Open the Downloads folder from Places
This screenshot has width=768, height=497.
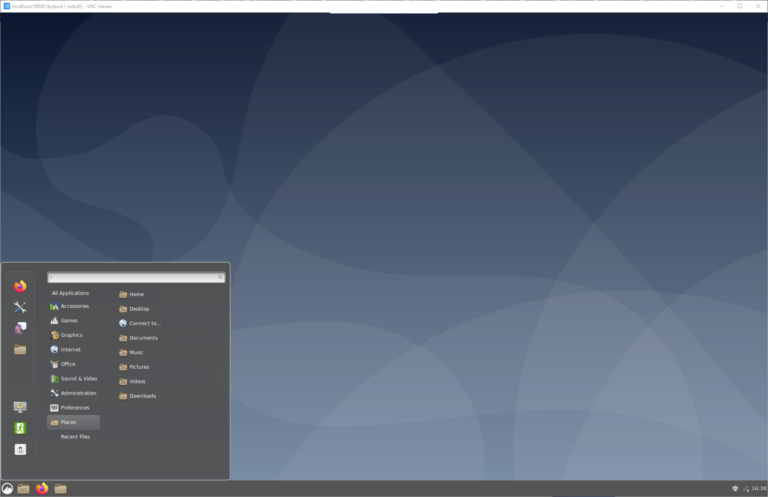pos(142,396)
